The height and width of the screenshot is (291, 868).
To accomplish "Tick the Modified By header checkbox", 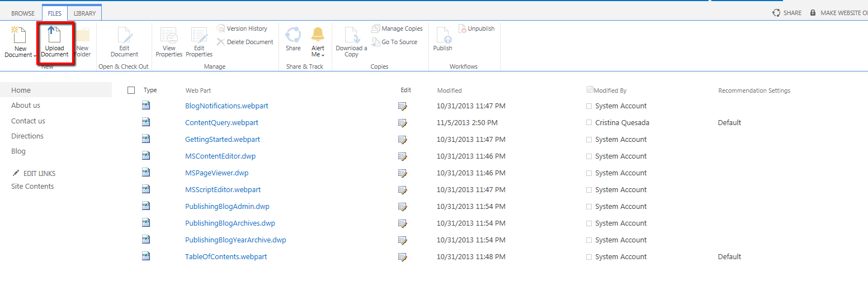I will (x=590, y=90).
